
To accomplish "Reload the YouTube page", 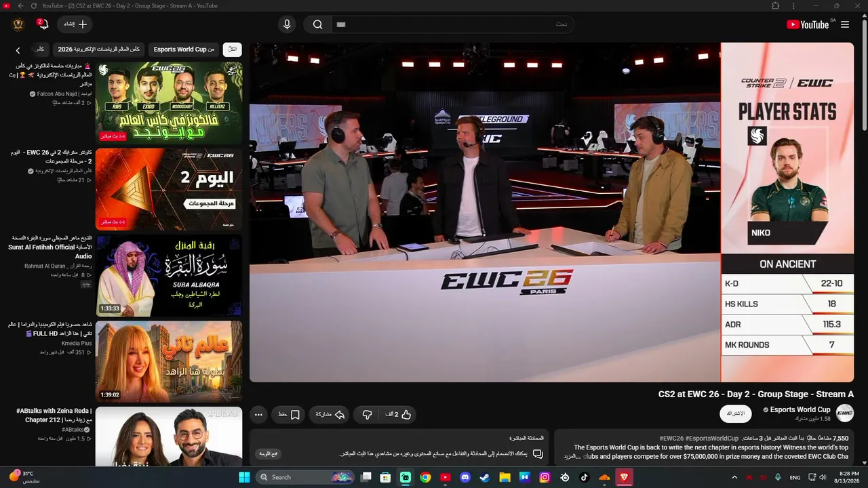I will pyautogui.click(x=33, y=5).
